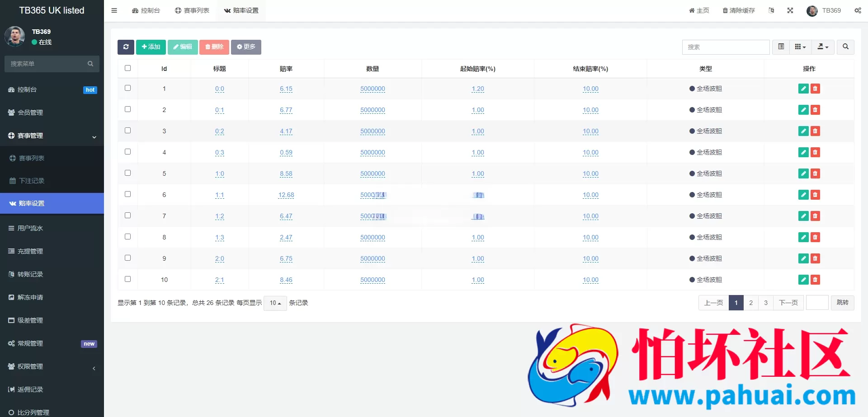This screenshot has width=868, height=417.
Task: Check the select-all checkbox in table header
Action: (127, 68)
